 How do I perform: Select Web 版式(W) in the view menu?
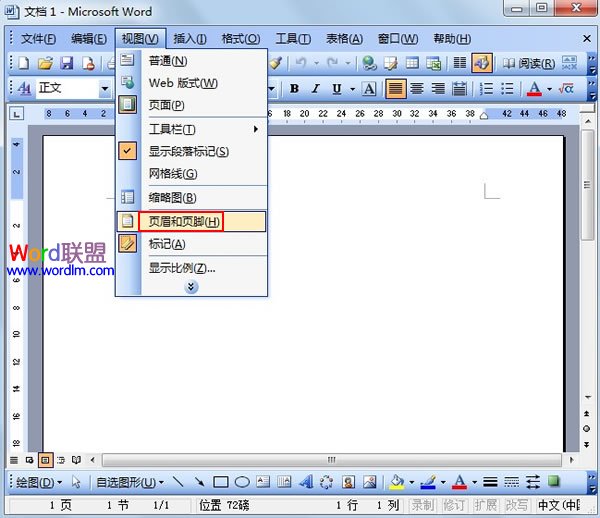191,83
